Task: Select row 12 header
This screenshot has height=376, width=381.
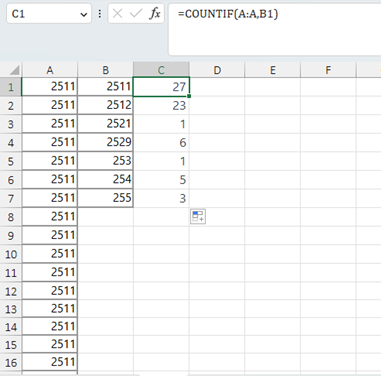Action: pos(11,291)
